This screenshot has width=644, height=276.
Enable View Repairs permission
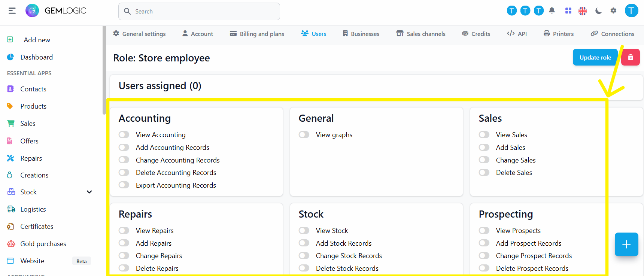(124, 230)
